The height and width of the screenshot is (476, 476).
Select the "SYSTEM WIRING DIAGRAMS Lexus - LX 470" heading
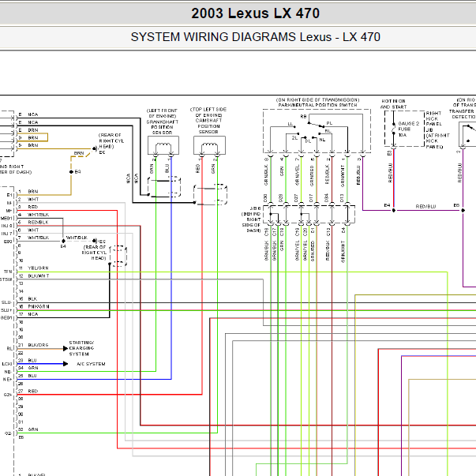pos(255,37)
